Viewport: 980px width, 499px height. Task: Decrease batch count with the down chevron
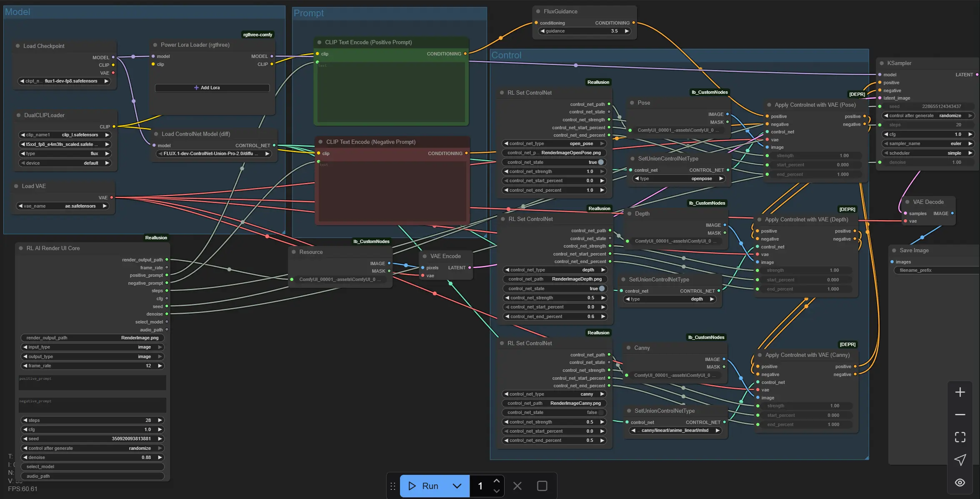496,491
